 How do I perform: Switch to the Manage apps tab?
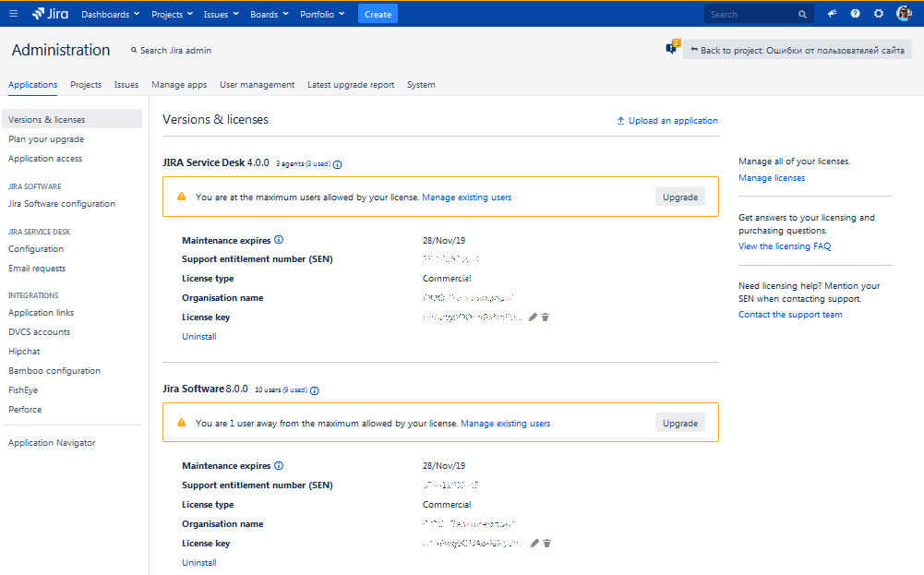(179, 85)
